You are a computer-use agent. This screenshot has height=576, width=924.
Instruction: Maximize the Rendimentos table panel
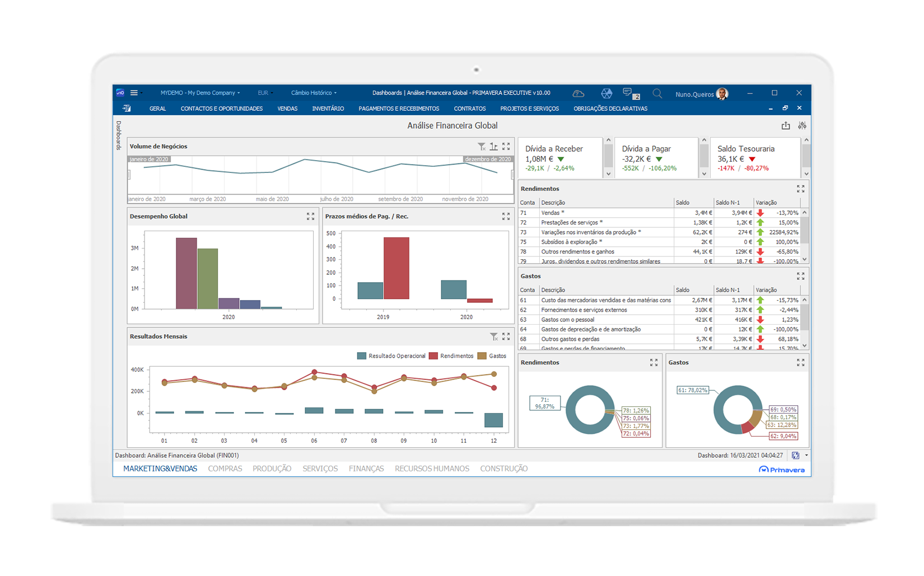(801, 189)
